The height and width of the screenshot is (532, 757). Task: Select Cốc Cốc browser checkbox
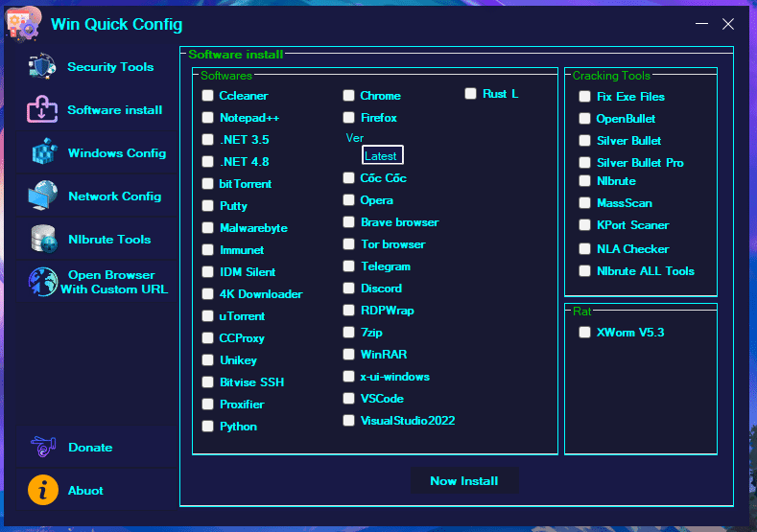pos(348,178)
